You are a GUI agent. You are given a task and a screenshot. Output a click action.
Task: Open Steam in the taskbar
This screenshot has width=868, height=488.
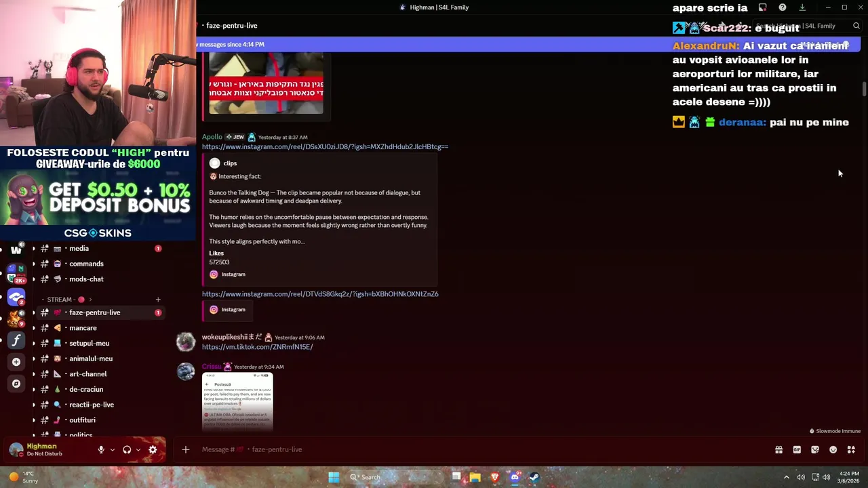[x=534, y=477]
